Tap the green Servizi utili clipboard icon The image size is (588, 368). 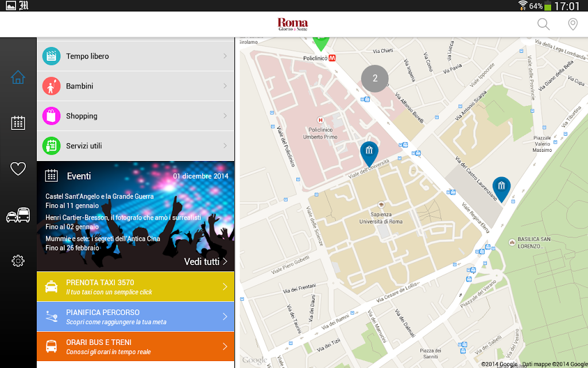point(51,145)
